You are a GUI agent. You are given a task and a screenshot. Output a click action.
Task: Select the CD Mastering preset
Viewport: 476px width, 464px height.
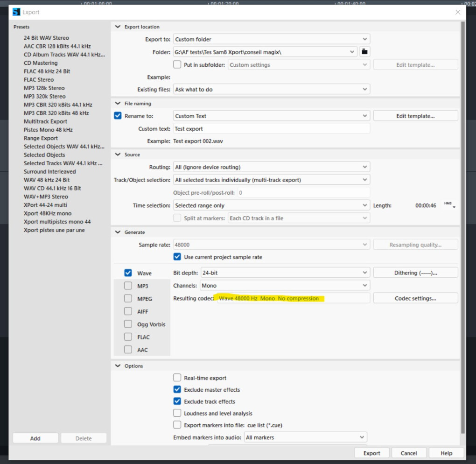(x=41, y=63)
